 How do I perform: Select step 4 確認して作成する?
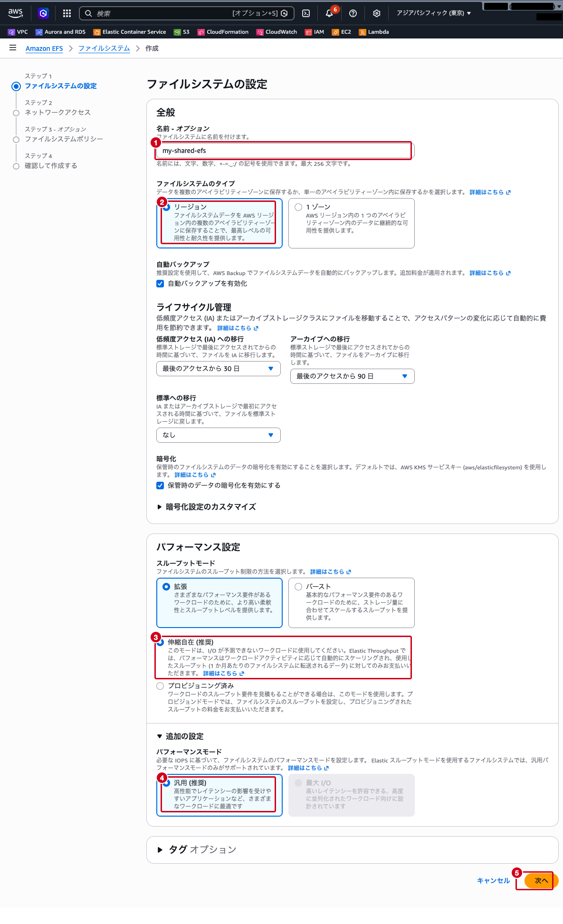[51, 166]
